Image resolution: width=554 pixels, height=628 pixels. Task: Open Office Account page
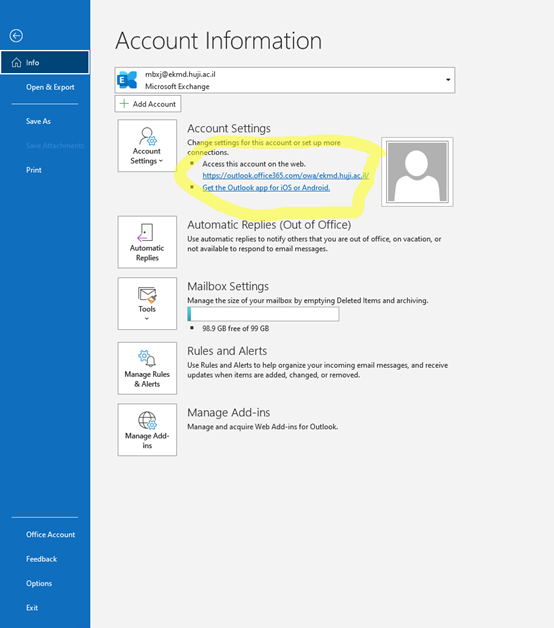[x=50, y=534]
